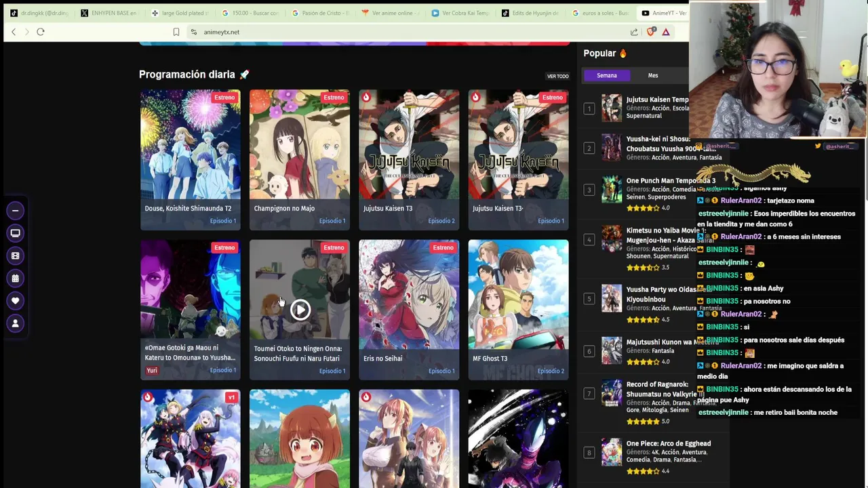
Task: Select Semana filter in Popular
Action: 607,75
